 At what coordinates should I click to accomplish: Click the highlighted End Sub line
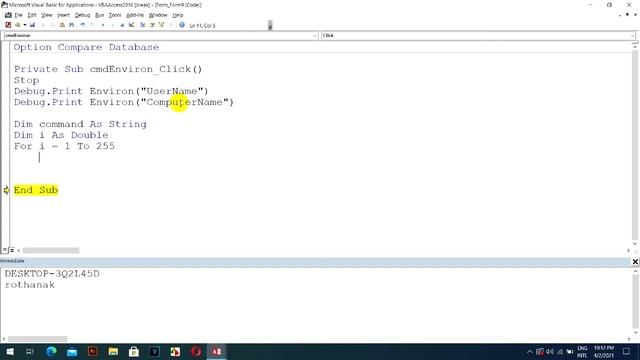point(36,190)
